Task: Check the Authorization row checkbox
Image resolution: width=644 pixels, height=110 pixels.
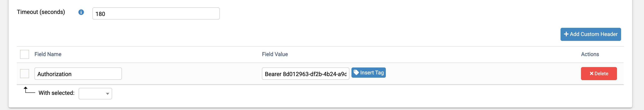Action: (25, 73)
